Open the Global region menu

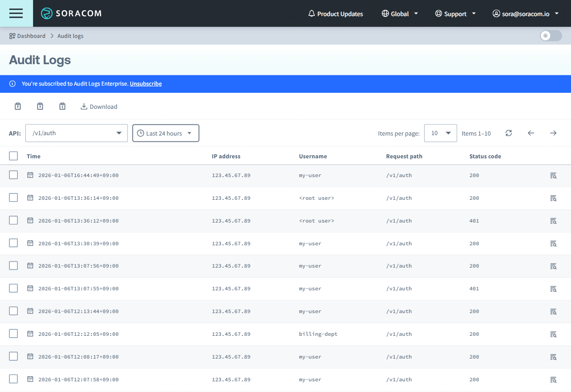[399, 13]
